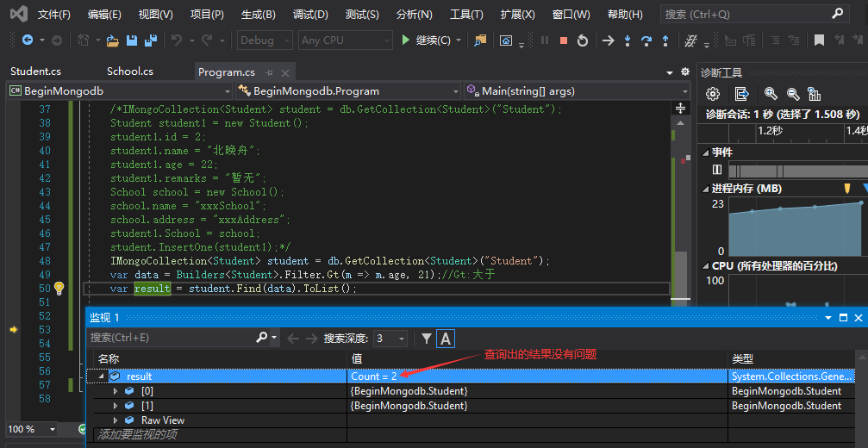Switch to the School.cs tab
This screenshot has width=868, height=448.
(x=129, y=72)
